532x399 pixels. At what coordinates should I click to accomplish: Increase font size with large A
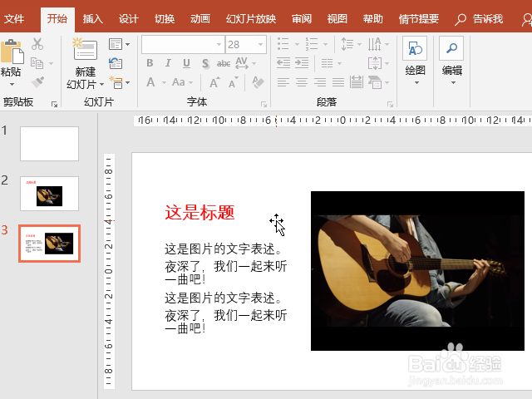tap(214, 82)
